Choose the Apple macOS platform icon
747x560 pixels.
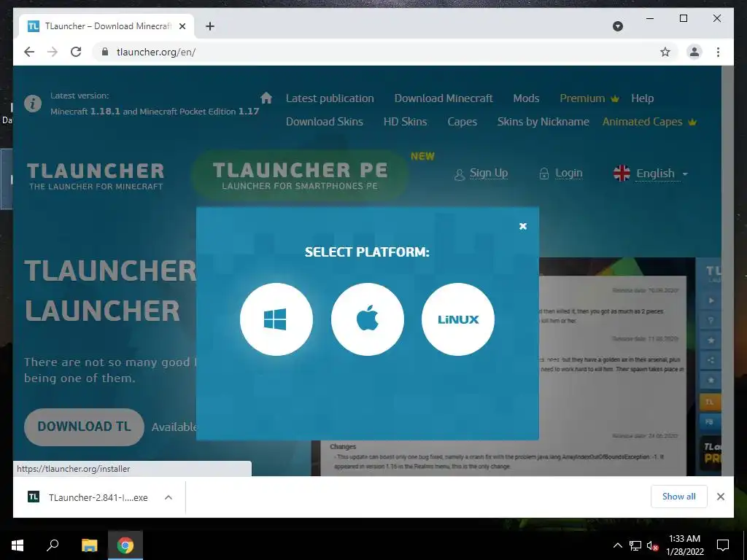[368, 319]
